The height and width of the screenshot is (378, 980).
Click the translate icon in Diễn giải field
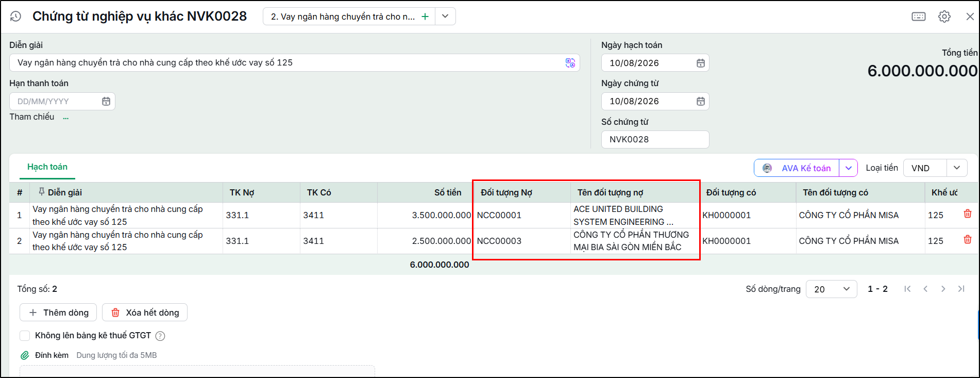click(x=570, y=63)
